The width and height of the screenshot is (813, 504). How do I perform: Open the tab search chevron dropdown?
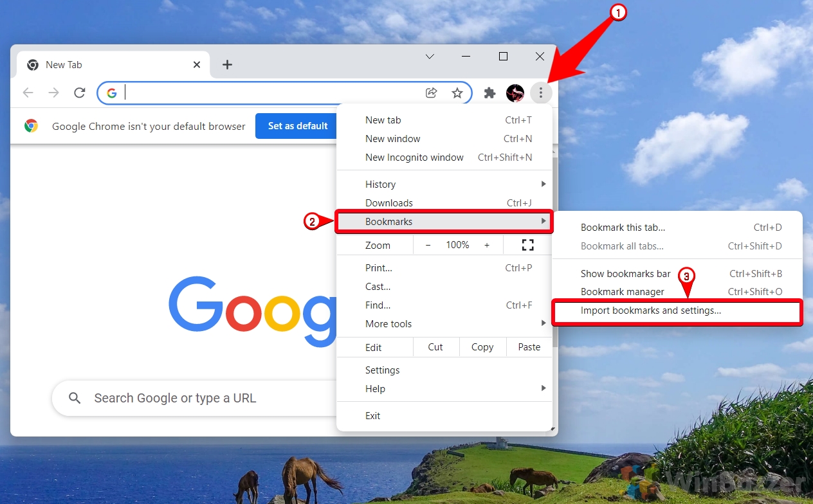430,57
